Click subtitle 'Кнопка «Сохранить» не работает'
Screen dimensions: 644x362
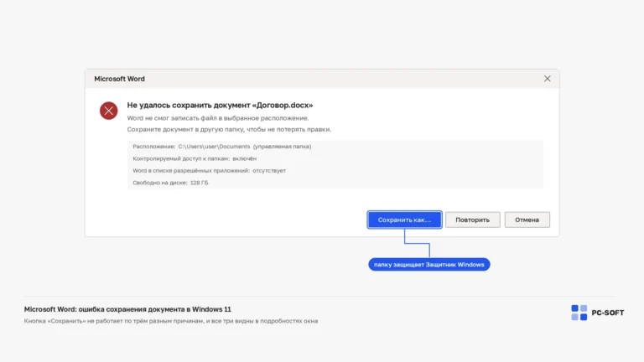(x=171, y=321)
